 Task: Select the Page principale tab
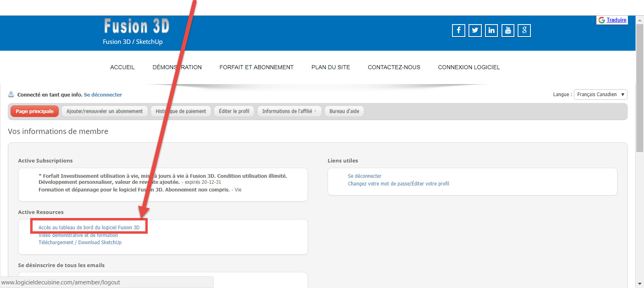[35, 111]
